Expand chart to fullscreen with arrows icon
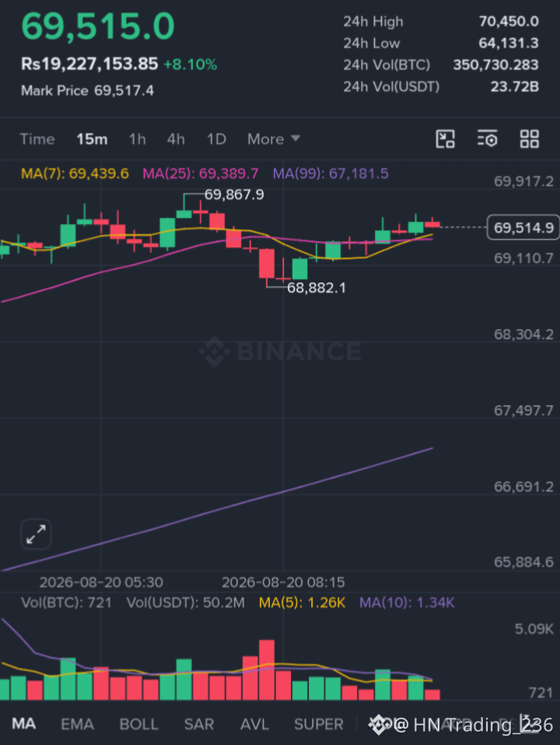Image resolution: width=560 pixels, height=745 pixels. (x=36, y=534)
